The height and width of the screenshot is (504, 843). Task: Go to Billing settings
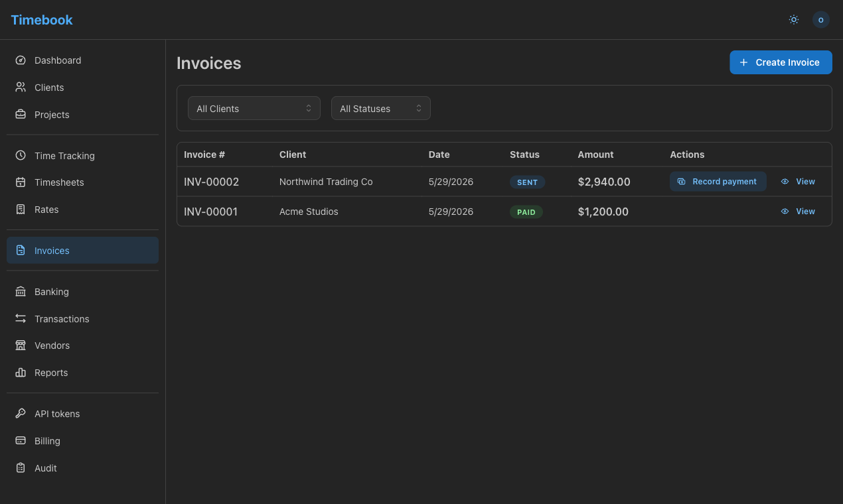pos(82,441)
